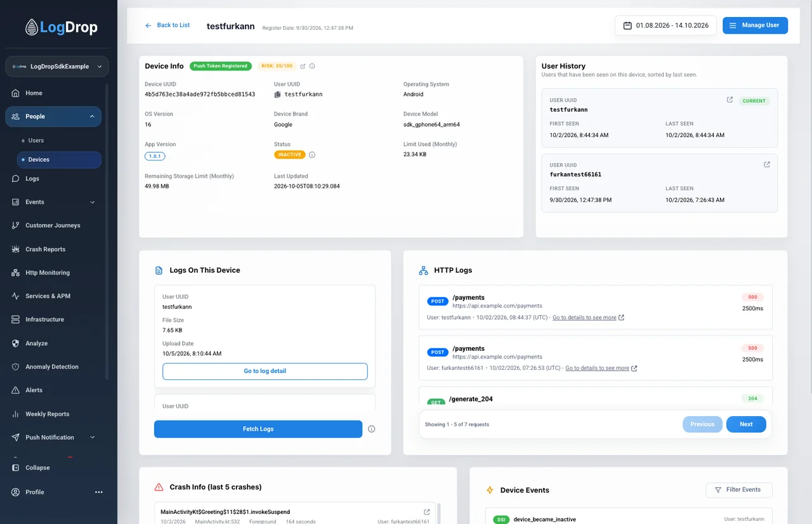Open Profile three-dots menu
The width and height of the screenshot is (812, 524).
[x=99, y=492]
